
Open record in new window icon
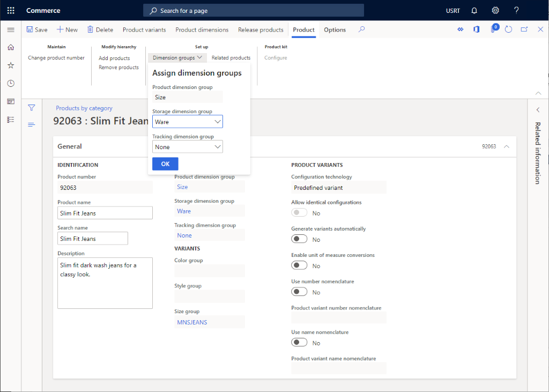pos(524,29)
